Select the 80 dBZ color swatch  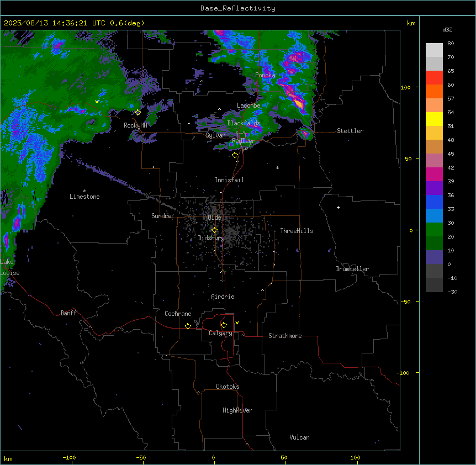434,50
